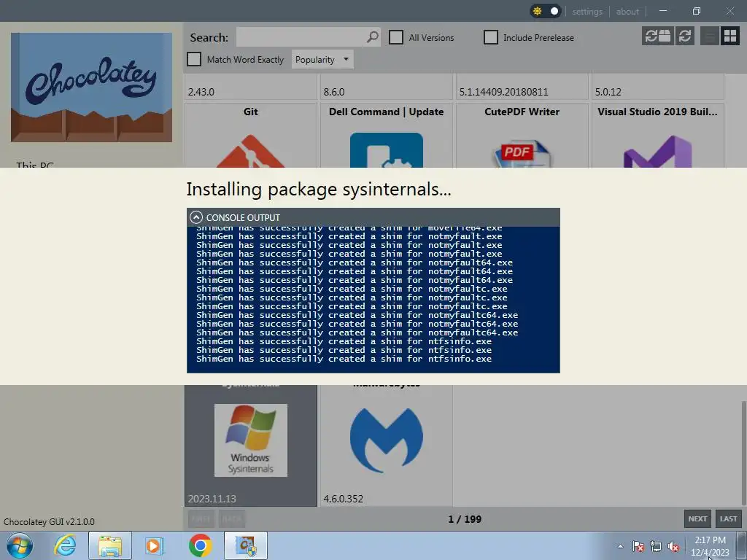Launch Internet Explorer from taskbar
The image size is (747, 560).
point(65,545)
